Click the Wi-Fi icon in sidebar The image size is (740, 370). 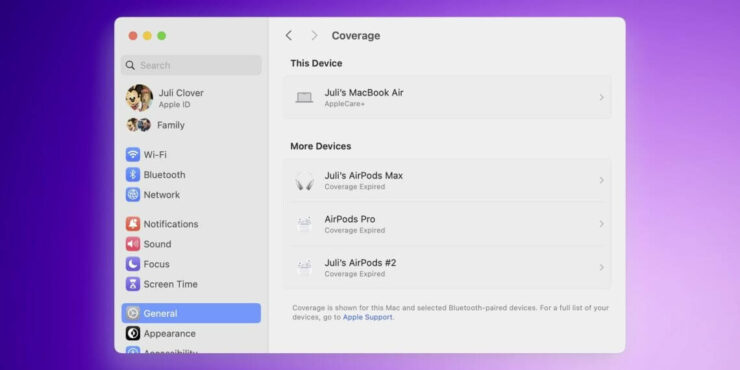[x=133, y=154]
